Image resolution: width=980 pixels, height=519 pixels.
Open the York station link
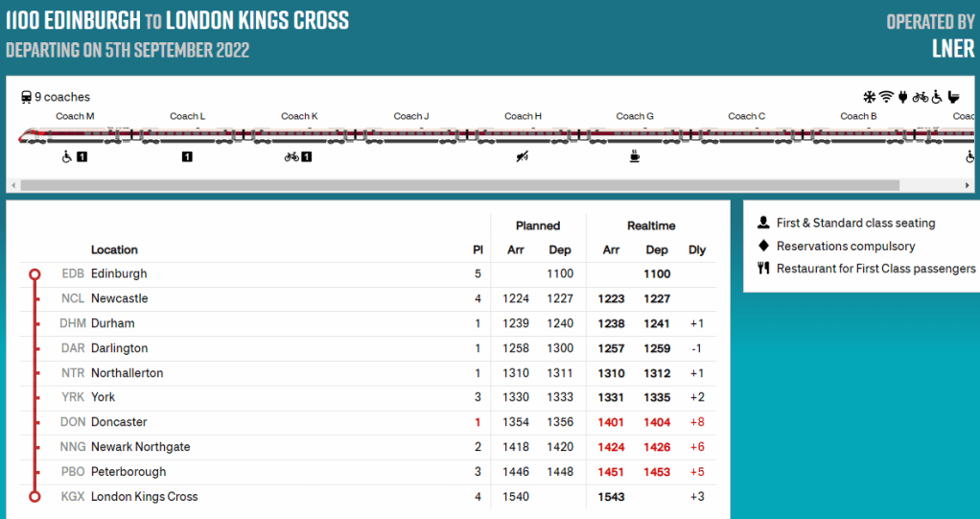(x=104, y=397)
